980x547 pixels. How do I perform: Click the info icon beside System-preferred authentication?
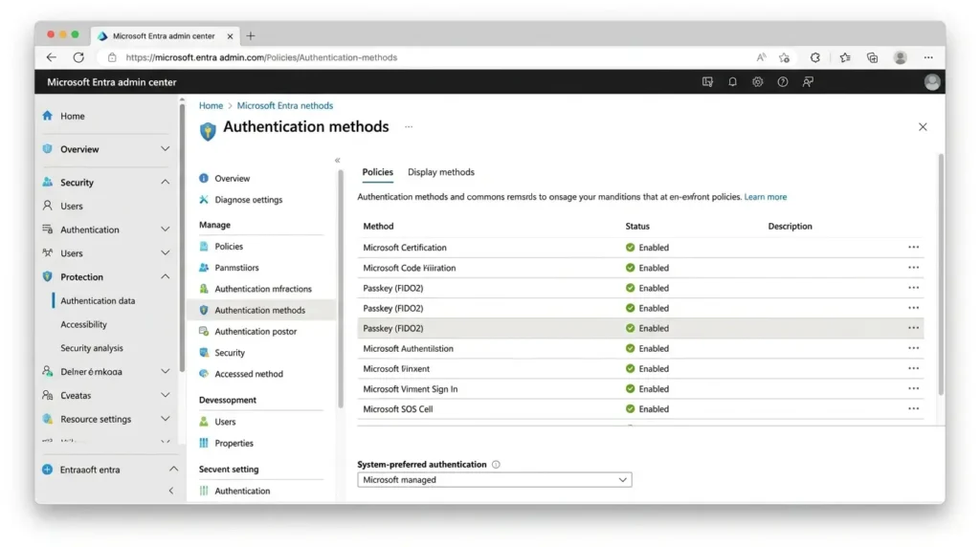[496, 465]
